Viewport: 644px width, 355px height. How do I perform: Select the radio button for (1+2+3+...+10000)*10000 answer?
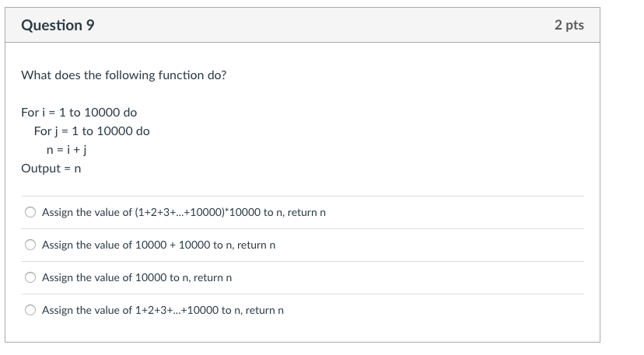tap(30, 212)
